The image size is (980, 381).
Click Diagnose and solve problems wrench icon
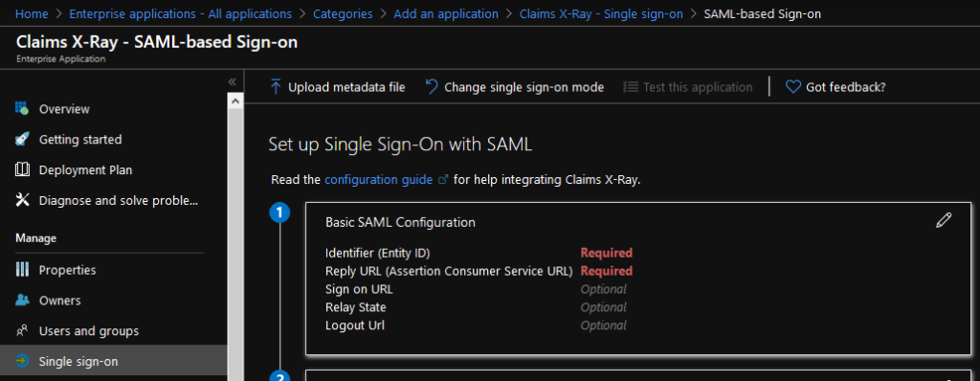pyautogui.click(x=22, y=200)
